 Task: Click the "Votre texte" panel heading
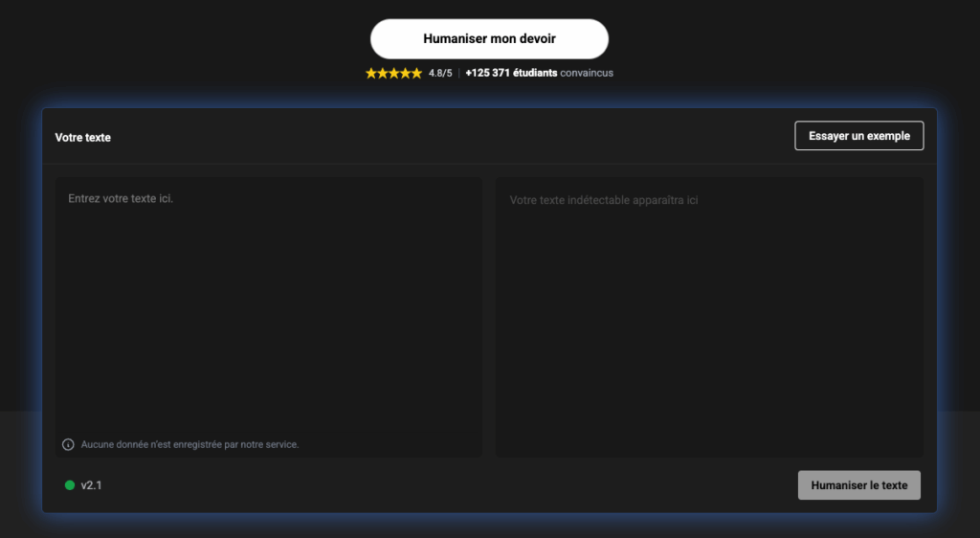pos(83,138)
